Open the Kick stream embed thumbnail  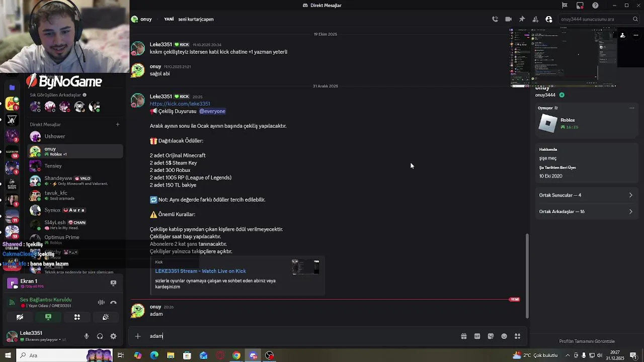pyautogui.click(x=305, y=267)
